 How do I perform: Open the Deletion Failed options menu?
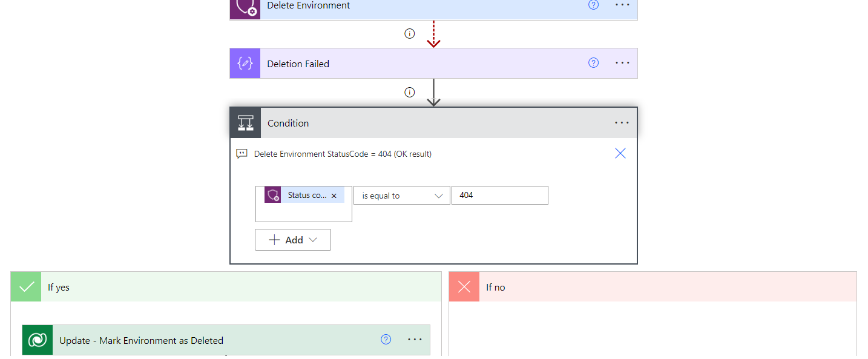[622, 62]
